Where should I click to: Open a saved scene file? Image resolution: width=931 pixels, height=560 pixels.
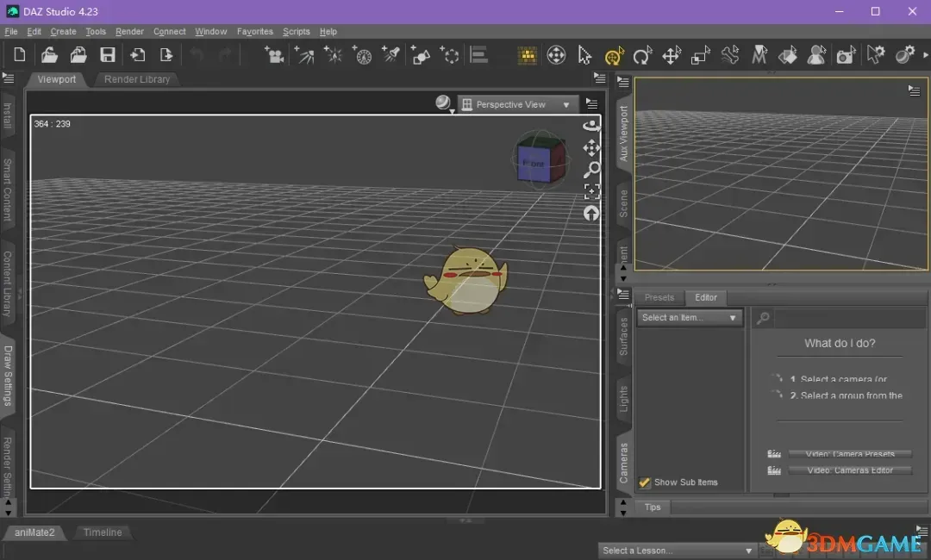[x=49, y=54]
